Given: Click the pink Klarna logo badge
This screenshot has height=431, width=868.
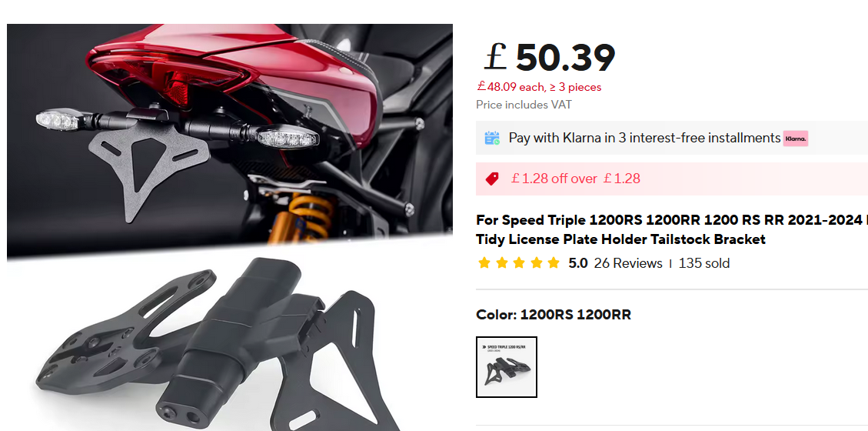Looking at the screenshot, I should (x=796, y=139).
